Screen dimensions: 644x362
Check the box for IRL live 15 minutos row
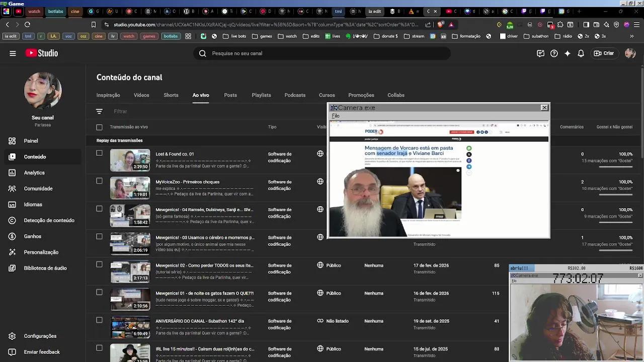[x=99, y=348]
